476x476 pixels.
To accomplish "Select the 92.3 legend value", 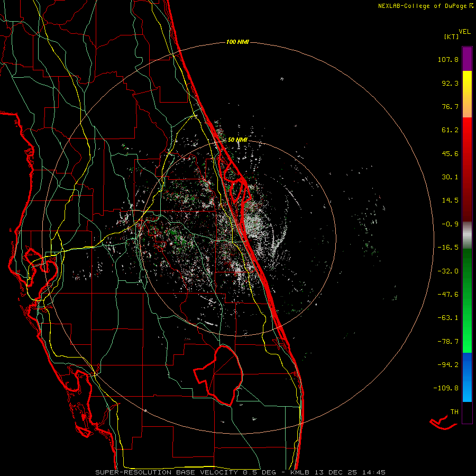I will [450, 83].
